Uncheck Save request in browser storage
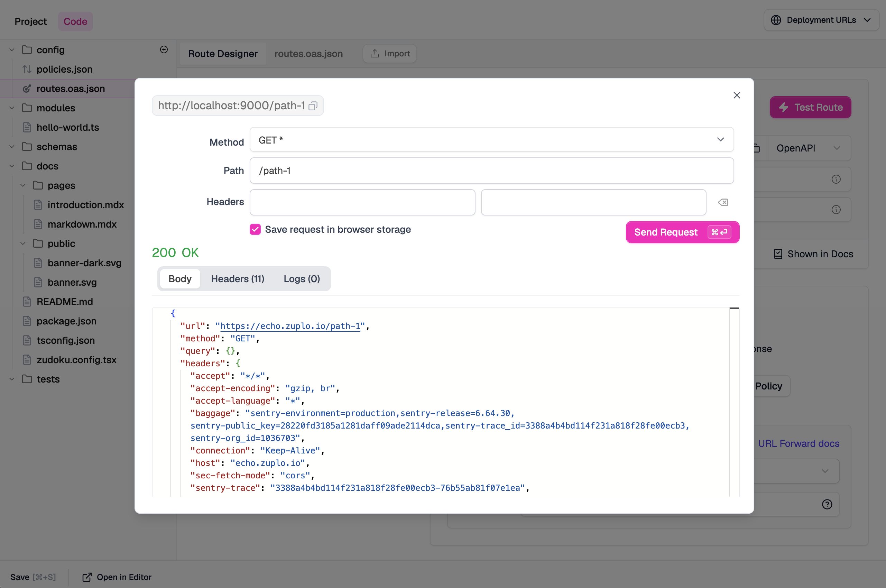886x588 pixels. tap(255, 229)
